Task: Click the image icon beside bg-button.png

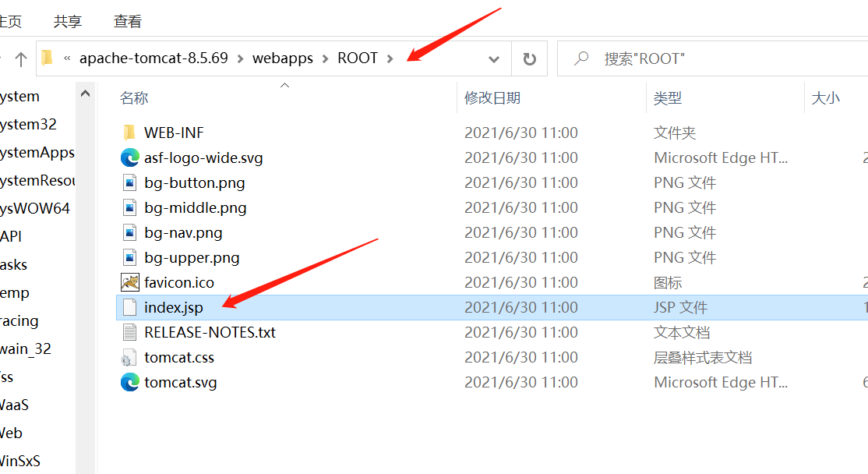Action: (x=129, y=182)
